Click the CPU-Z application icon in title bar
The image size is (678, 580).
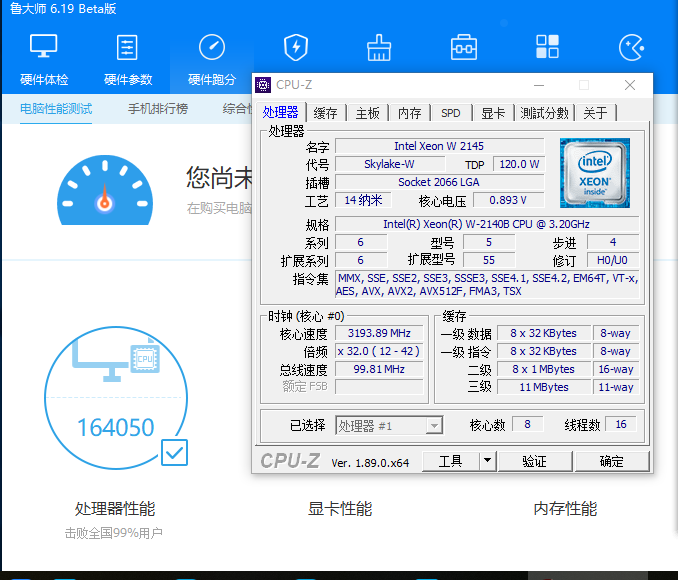point(263,85)
